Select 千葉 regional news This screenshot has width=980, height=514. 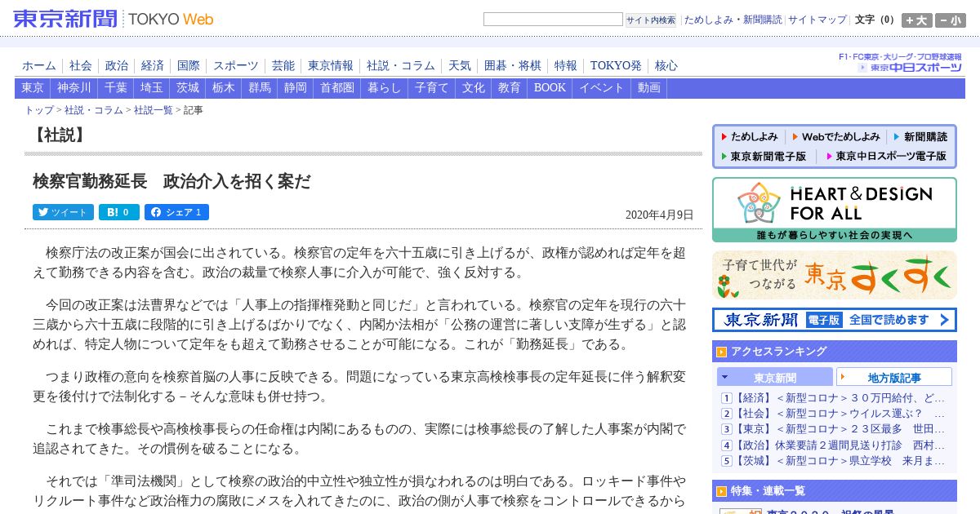point(116,88)
